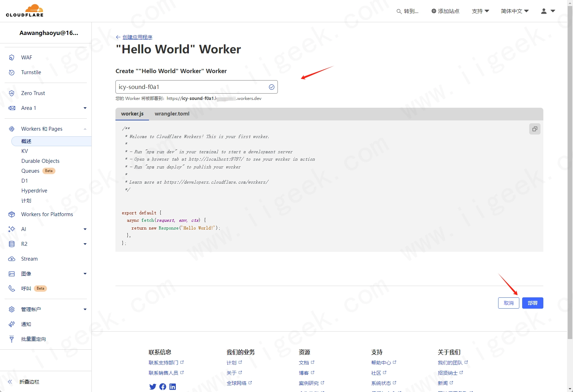
Task: Open the 社区 footer link
Action: [x=379, y=373]
